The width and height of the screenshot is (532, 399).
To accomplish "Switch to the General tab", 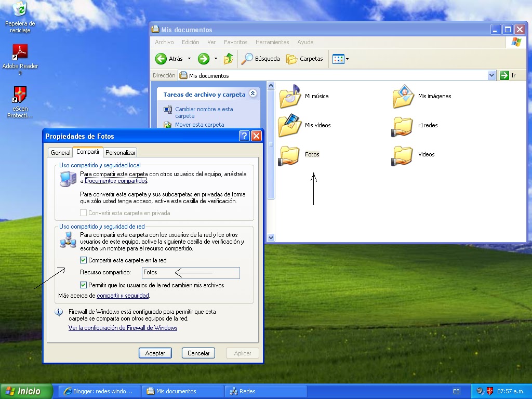I will 60,153.
